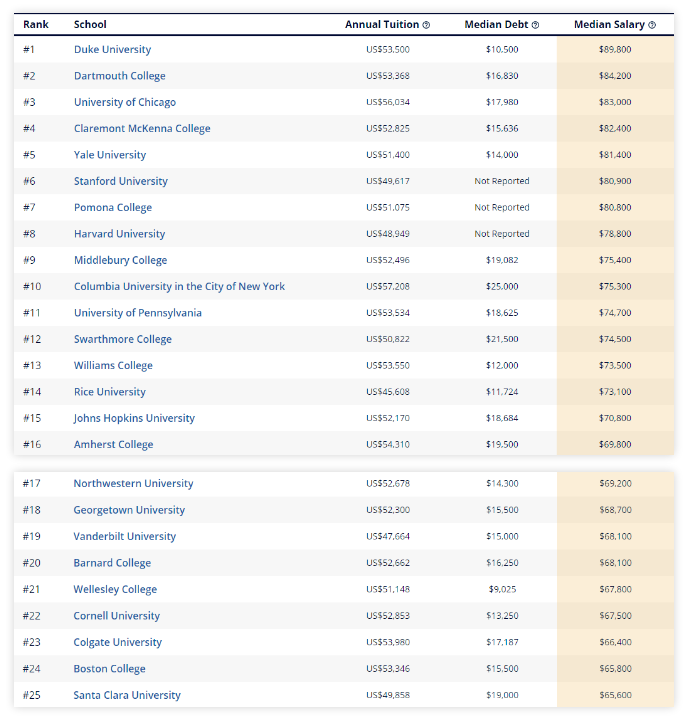
Task: Open the Johns Hopkins University link
Action: (x=134, y=418)
